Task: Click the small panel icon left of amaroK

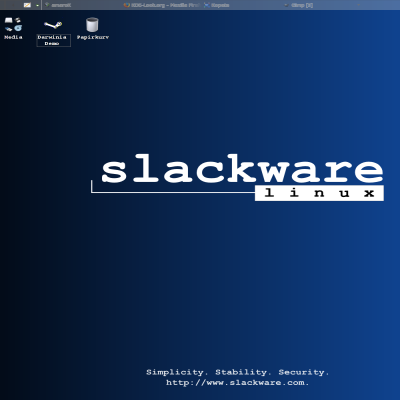Action: click(28, 5)
